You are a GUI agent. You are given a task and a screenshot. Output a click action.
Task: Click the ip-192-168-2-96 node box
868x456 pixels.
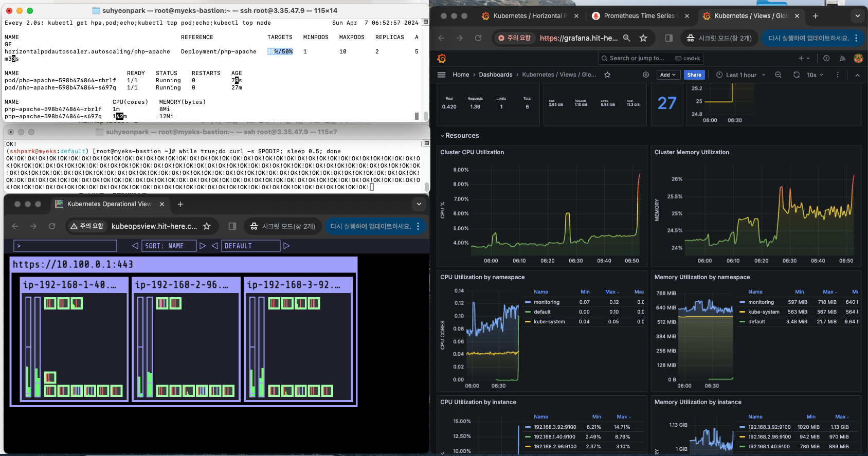187,339
